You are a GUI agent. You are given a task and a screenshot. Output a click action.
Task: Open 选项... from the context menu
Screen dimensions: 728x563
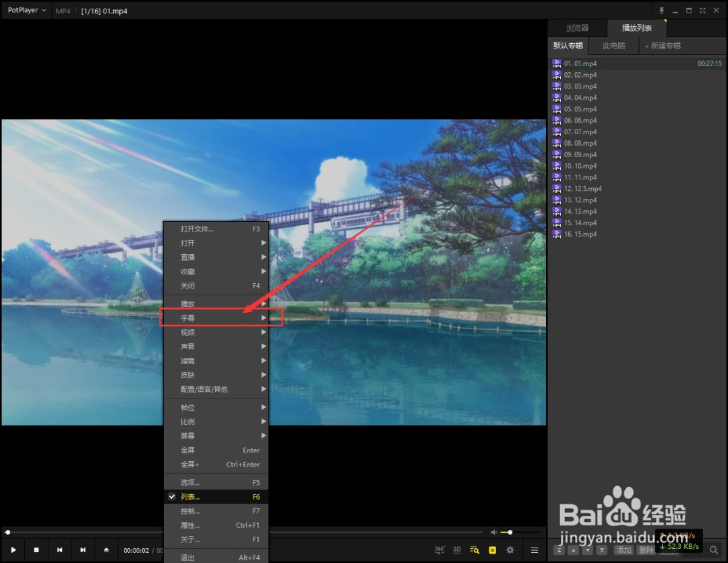216,483
